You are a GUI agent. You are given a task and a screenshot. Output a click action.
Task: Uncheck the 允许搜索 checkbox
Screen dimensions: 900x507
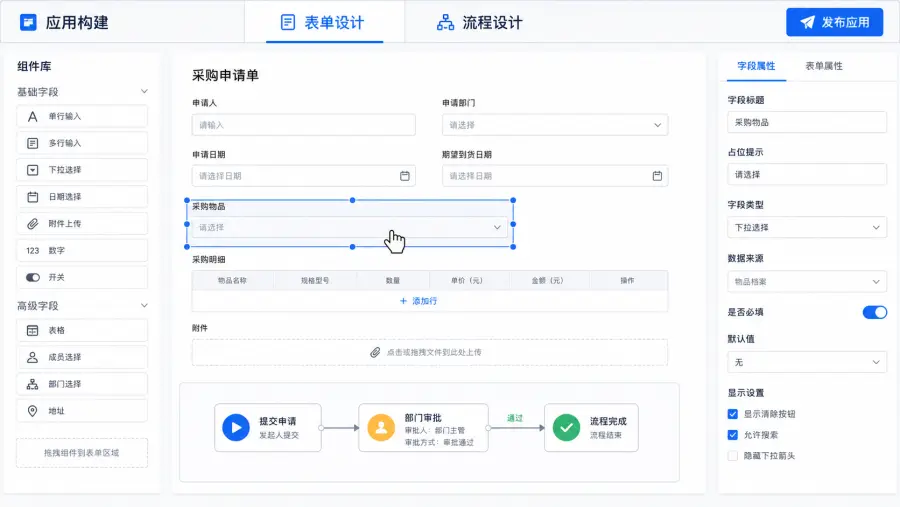tap(732, 435)
